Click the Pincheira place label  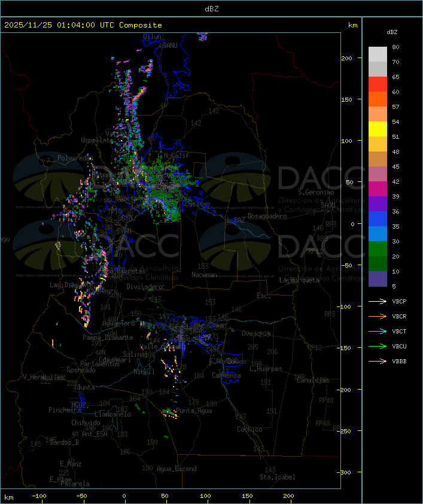pyautogui.click(x=65, y=410)
